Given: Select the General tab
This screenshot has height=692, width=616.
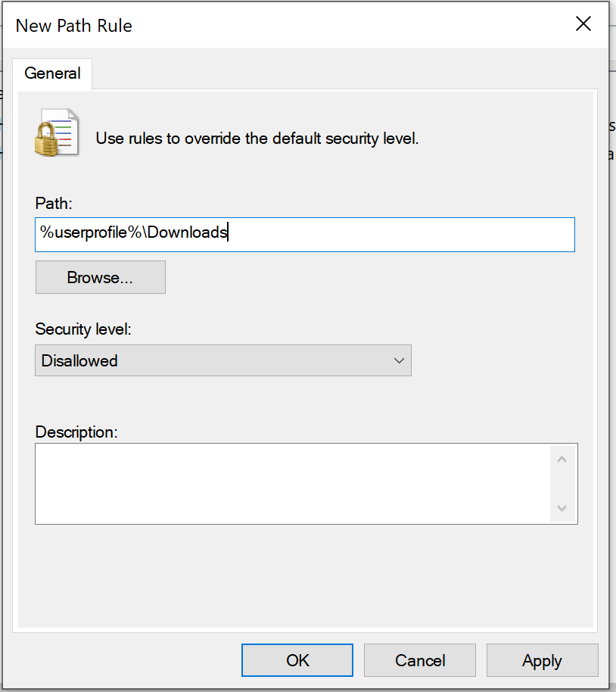Looking at the screenshot, I should (52, 73).
